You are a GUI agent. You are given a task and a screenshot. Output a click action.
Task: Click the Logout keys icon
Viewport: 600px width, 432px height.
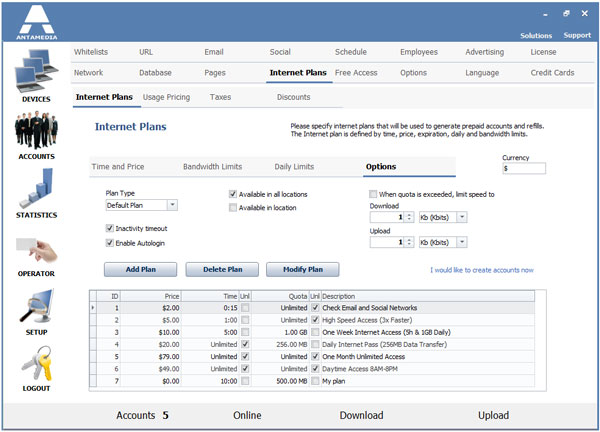pos(36,364)
